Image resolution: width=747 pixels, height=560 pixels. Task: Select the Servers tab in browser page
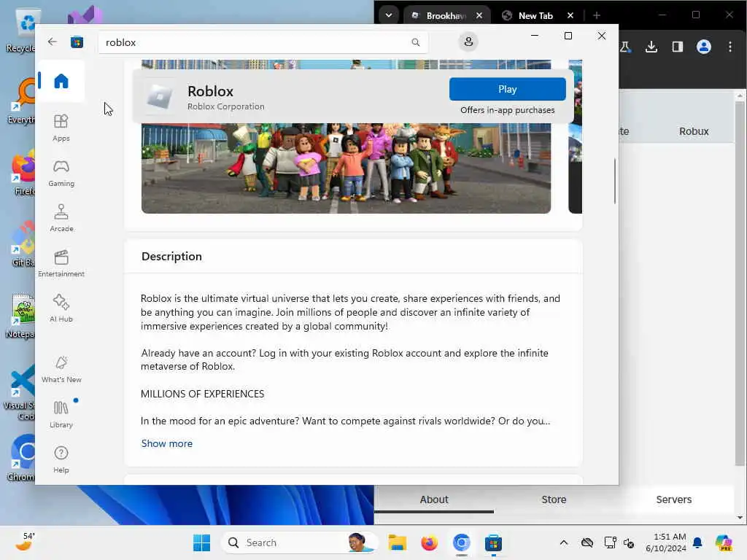(673, 499)
